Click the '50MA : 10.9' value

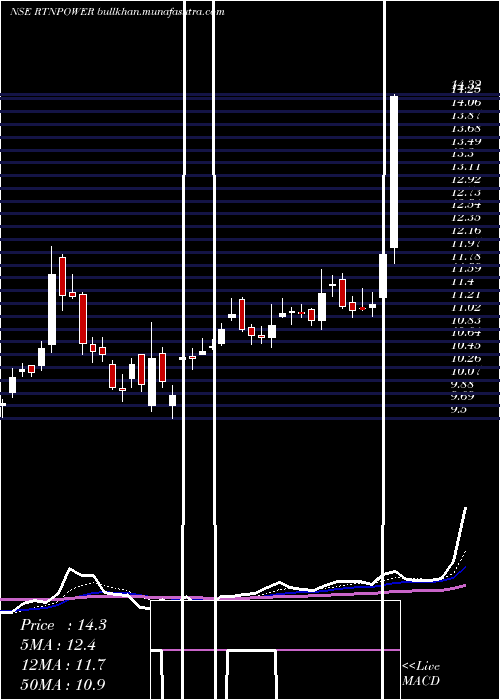pos(63,684)
